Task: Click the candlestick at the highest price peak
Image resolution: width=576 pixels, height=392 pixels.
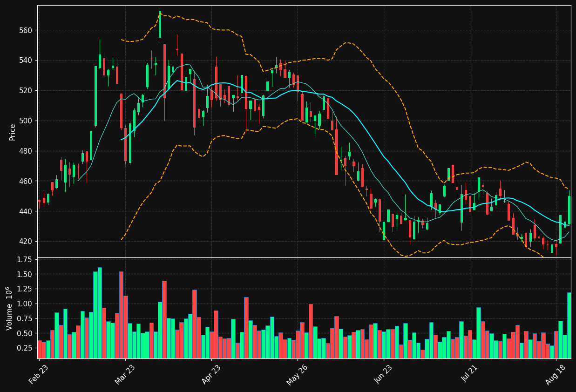Action: pyautogui.click(x=160, y=25)
